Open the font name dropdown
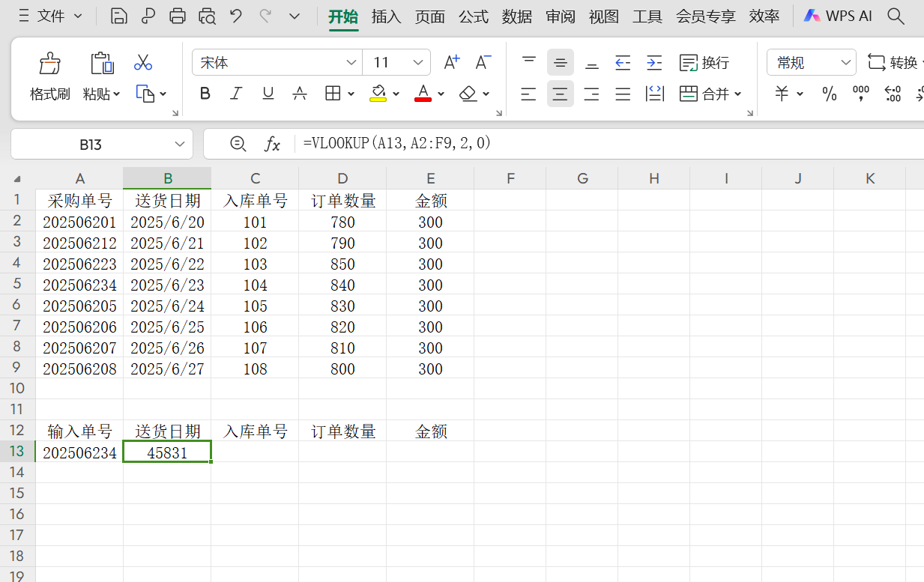The width and height of the screenshot is (924, 582). pyautogui.click(x=350, y=62)
